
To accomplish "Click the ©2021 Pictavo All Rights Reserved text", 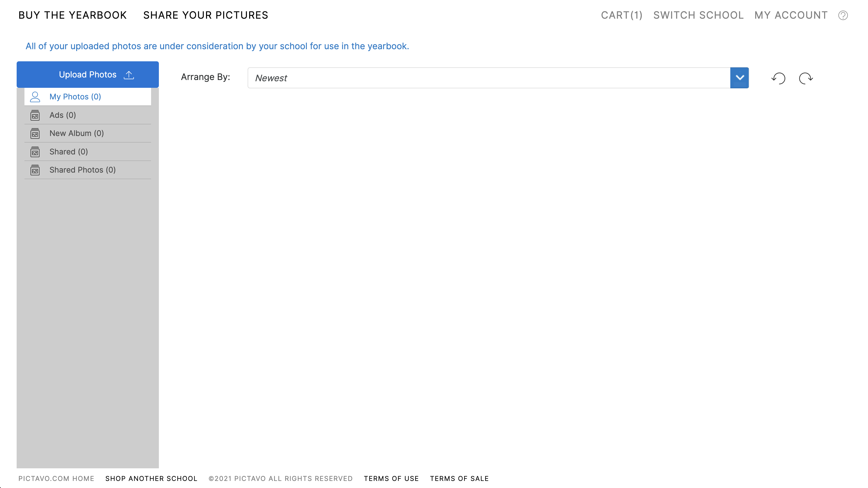I will (281, 479).
